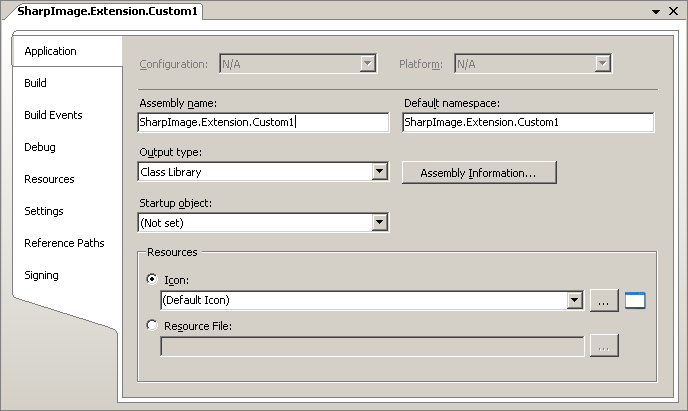This screenshot has height=411, width=688.
Task: Switch to the Build tab
Action: tap(36, 83)
